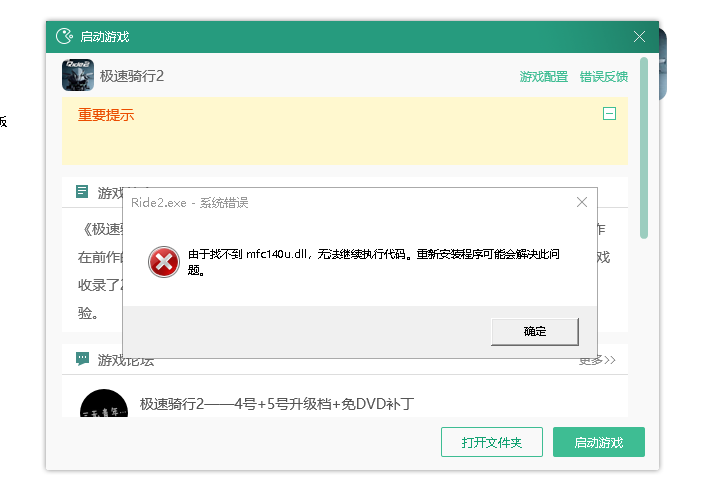Click the 重要提示 heading text

click(x=106, y=115)
